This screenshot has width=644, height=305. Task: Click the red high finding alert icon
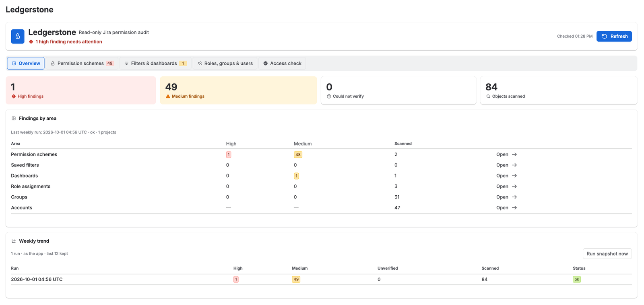point(31,42)
